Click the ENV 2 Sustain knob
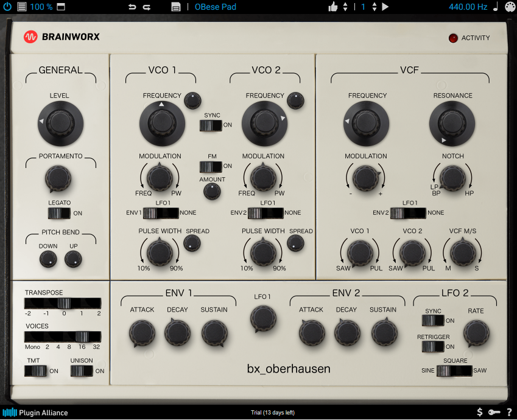 click(384, 332)
